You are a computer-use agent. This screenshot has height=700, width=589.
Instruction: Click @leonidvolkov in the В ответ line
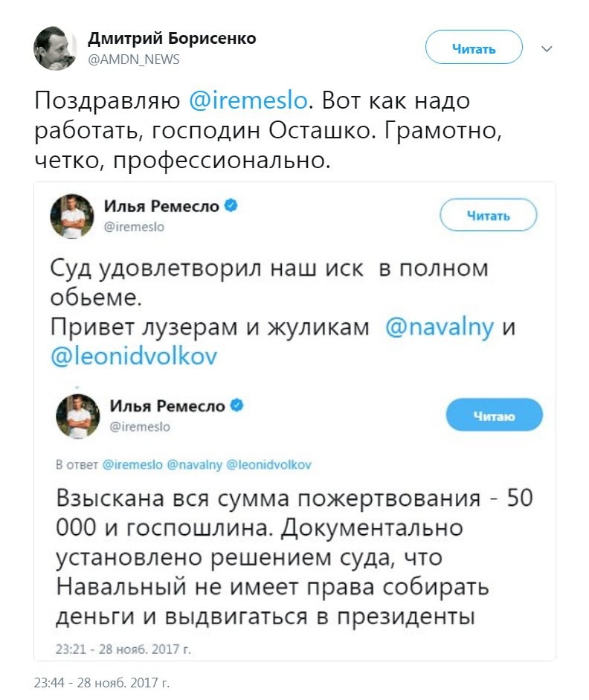[x=268, y=464]
